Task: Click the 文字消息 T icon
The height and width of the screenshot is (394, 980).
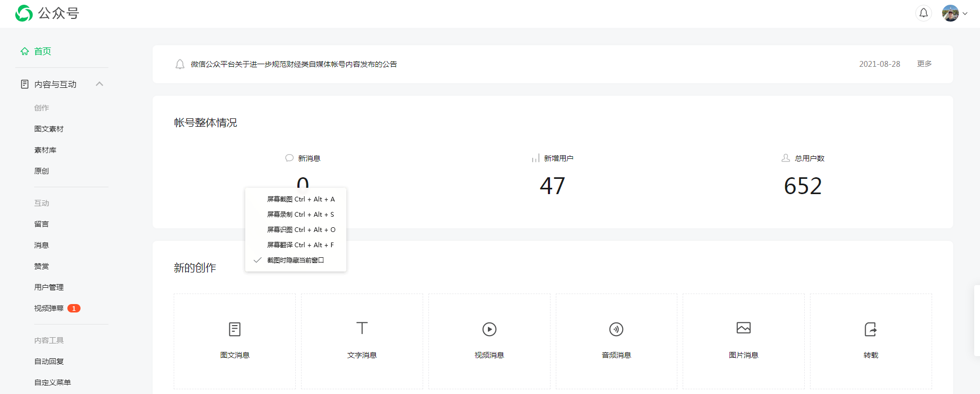Action: pyautogui.click(x=362, y=328)
